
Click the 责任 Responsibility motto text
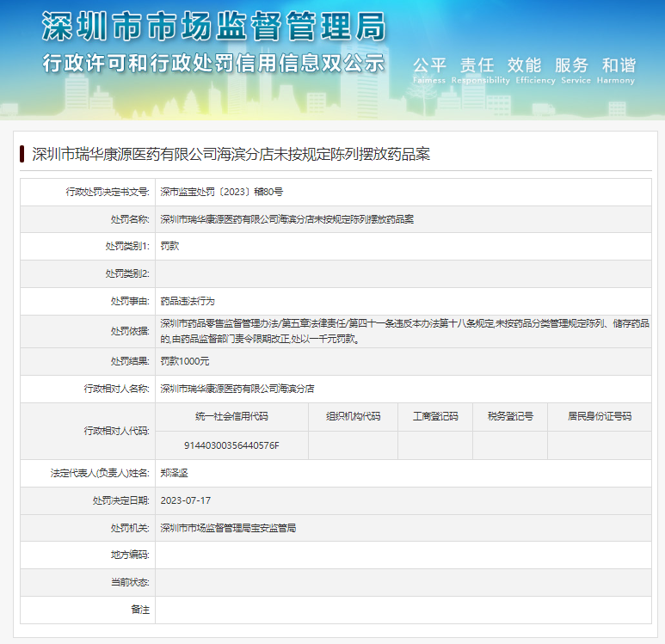481,71
